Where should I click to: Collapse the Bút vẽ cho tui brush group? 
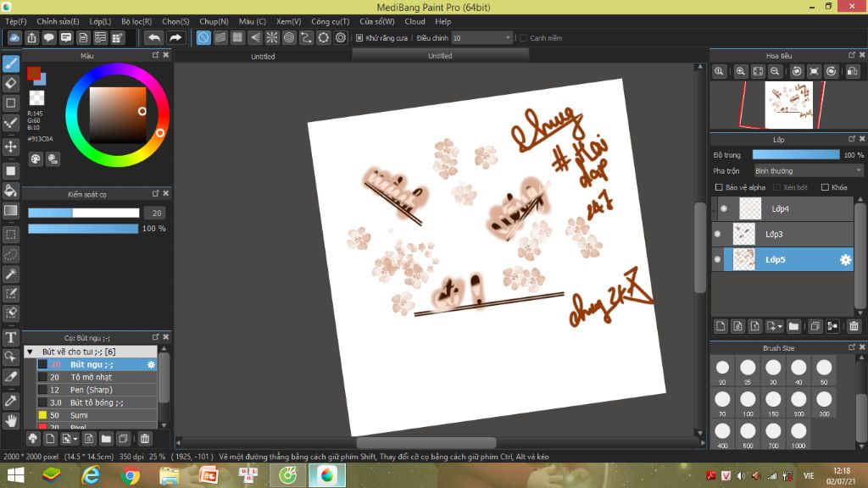click(31, 352)
